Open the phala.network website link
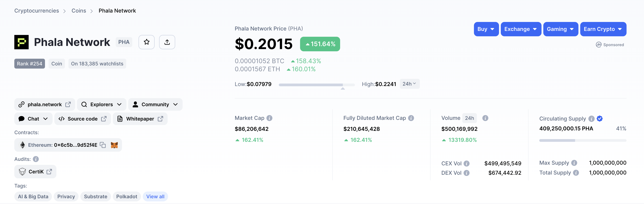 click(45, 104)
